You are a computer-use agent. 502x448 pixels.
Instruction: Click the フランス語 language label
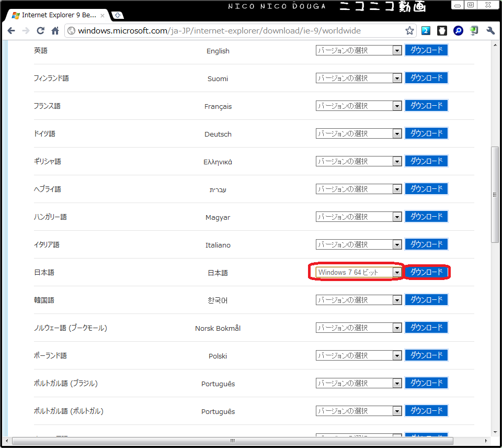[x=47, y=106]
